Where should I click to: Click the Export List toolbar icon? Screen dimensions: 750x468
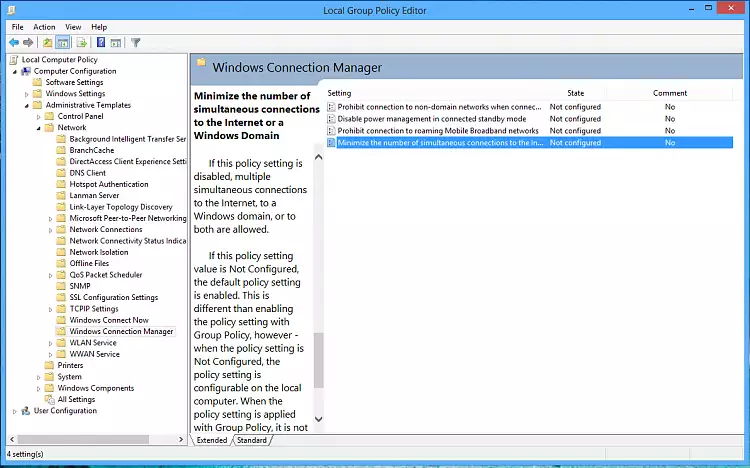tap(82, 43)
